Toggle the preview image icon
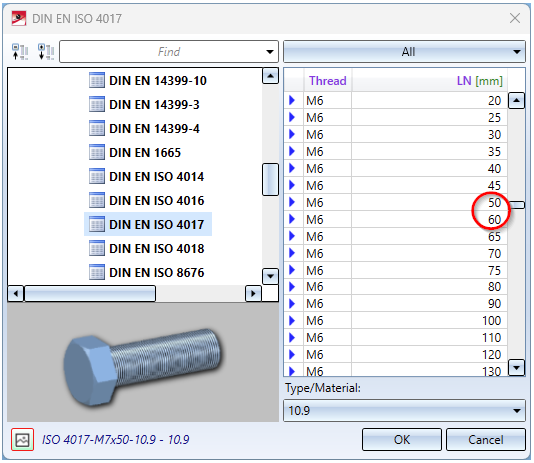 pyautogui.click(x=22, y=440)
